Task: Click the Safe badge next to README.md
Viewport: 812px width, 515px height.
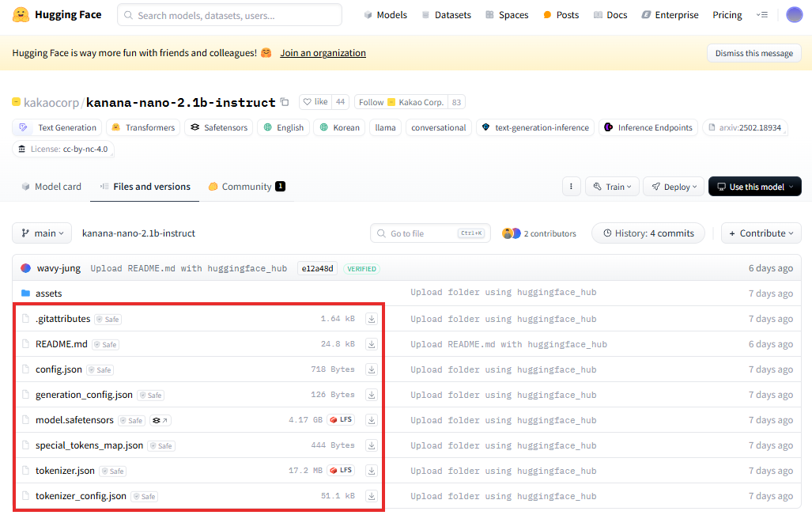Action: (106, 345)
